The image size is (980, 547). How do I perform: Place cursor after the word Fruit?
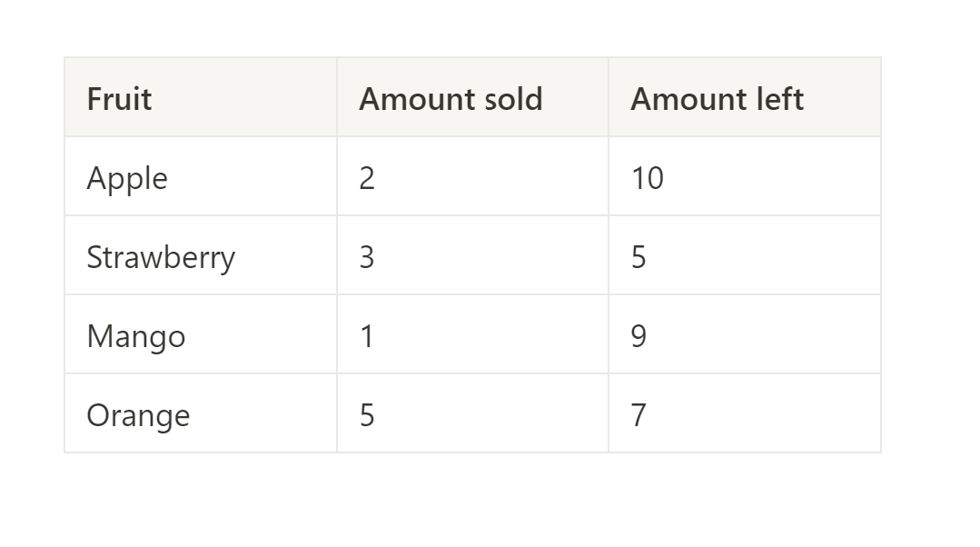point(153,99)
